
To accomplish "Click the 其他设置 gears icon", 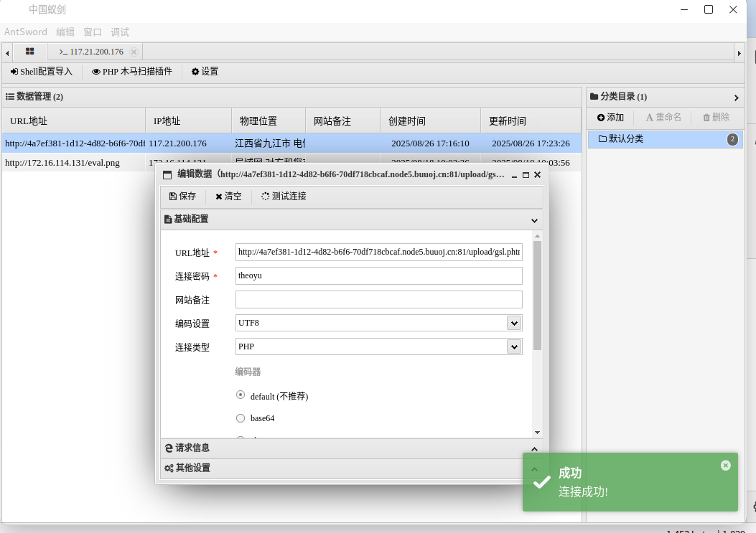I will click(x=169, y=468).
